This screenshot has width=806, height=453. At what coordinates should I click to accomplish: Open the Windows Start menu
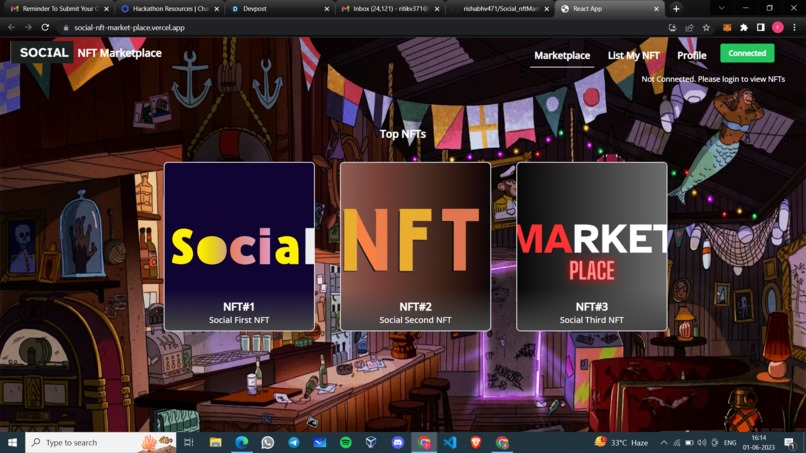(12, 442)
